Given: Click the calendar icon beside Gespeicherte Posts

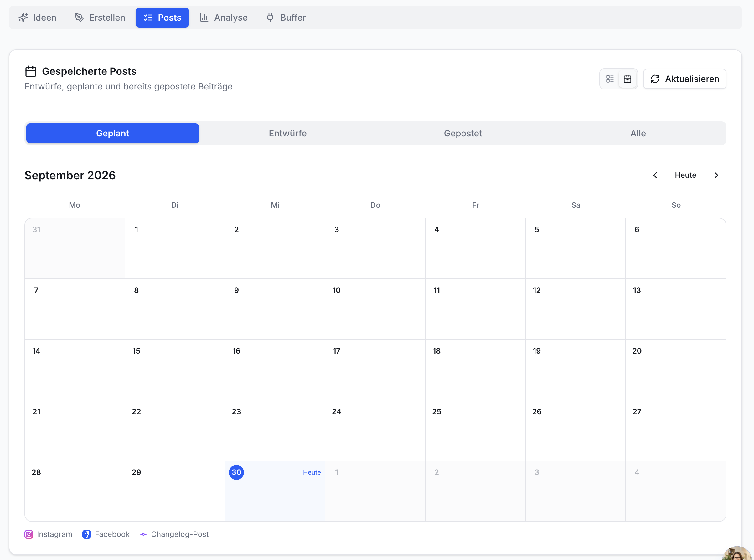Looking at the screenshot, I should coord(30,72).
